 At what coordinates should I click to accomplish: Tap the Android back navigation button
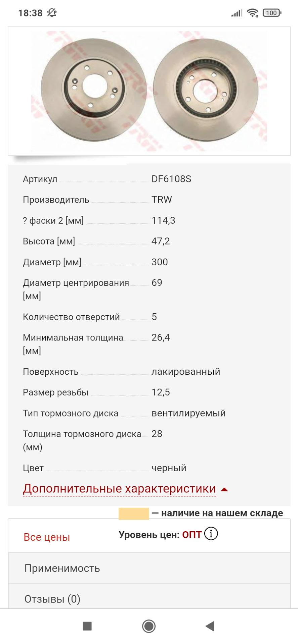click(x=210, y=626)
